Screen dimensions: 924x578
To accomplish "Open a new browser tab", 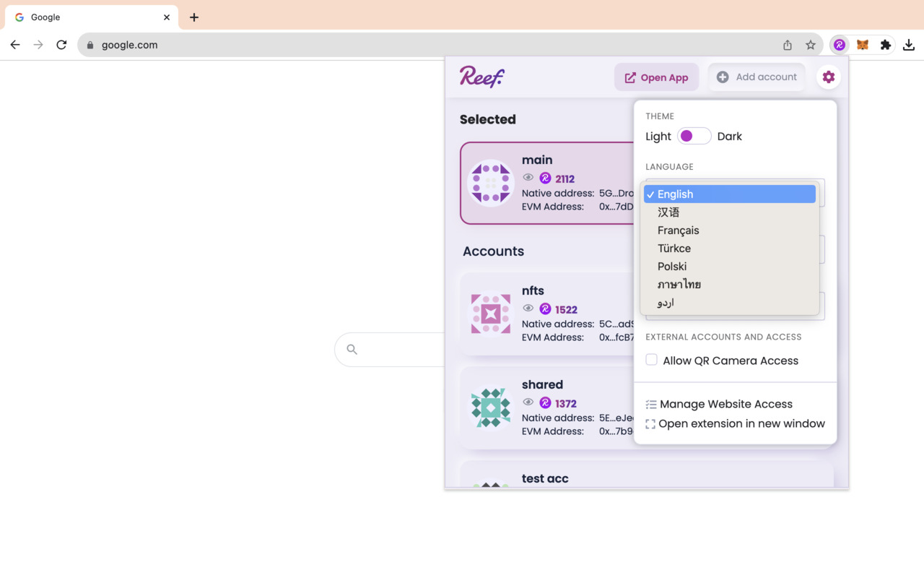I will pyautogui.click(x=193, y=17).
